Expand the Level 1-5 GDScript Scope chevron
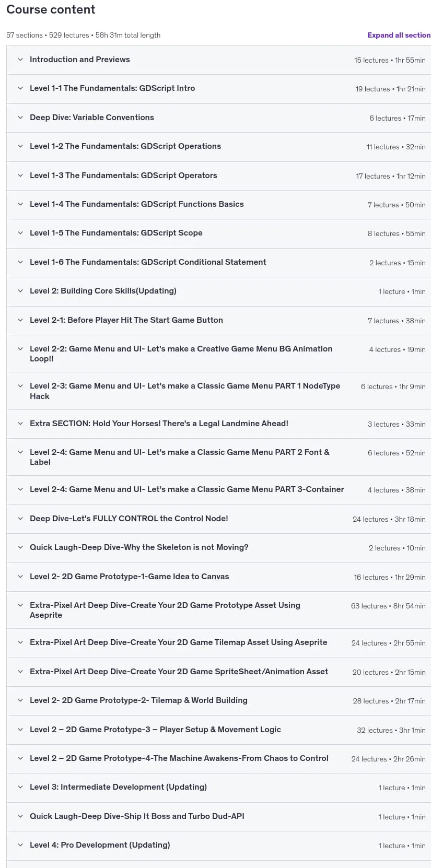This screenshot has width=431, height=868. pyautogui.click(x=20, y=233)
